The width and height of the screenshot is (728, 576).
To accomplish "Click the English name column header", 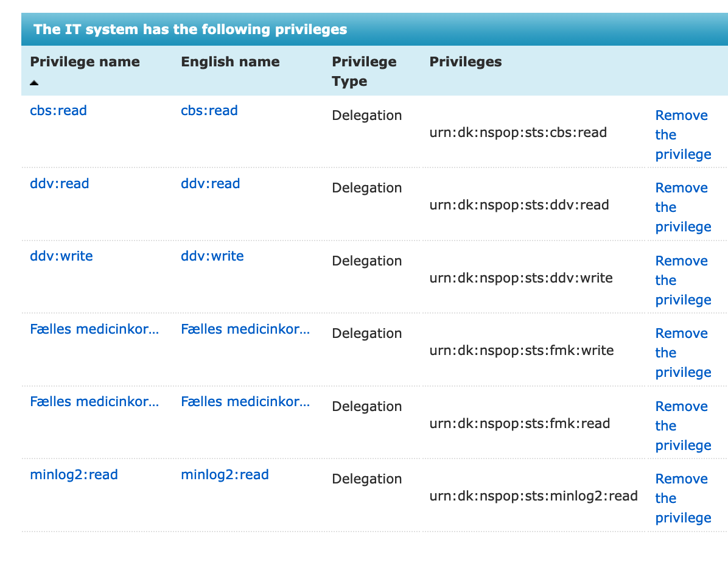I will (230, 62).
